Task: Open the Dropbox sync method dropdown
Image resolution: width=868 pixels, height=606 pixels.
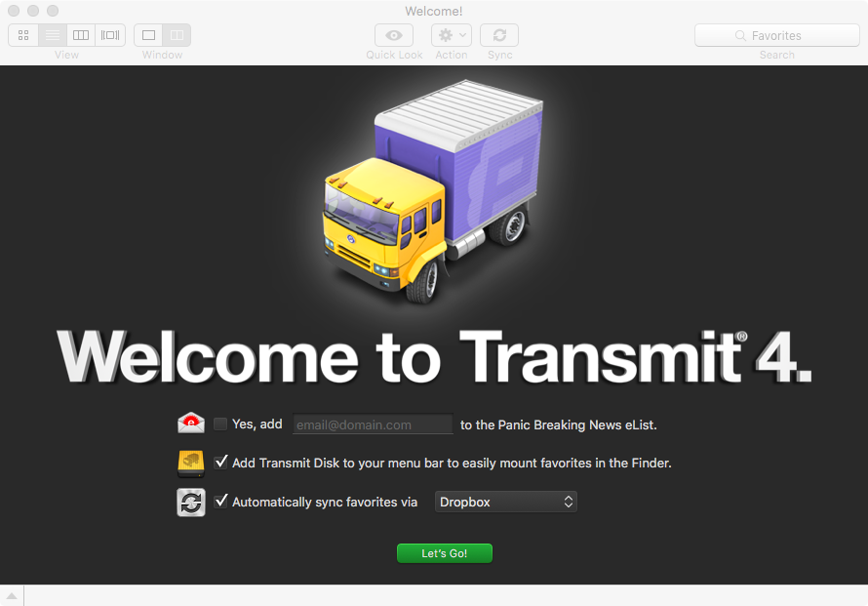Action: (505, 502)
